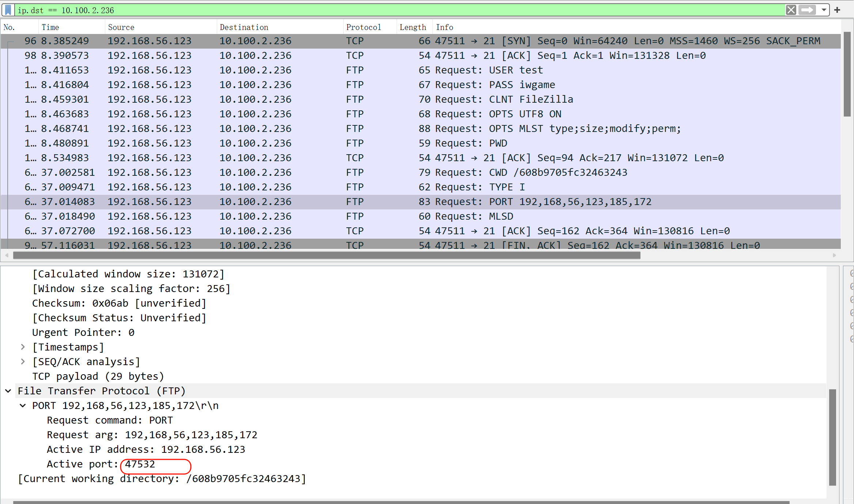854x504 pixels.
Task: Sort packets by Protocol column header
Action: pos(363,27)
